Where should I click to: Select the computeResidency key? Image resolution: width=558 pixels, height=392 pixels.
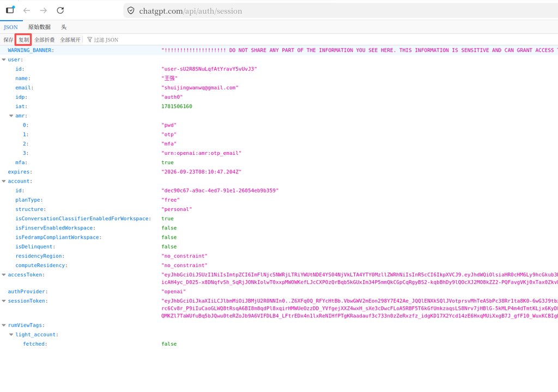click(41, 266)
